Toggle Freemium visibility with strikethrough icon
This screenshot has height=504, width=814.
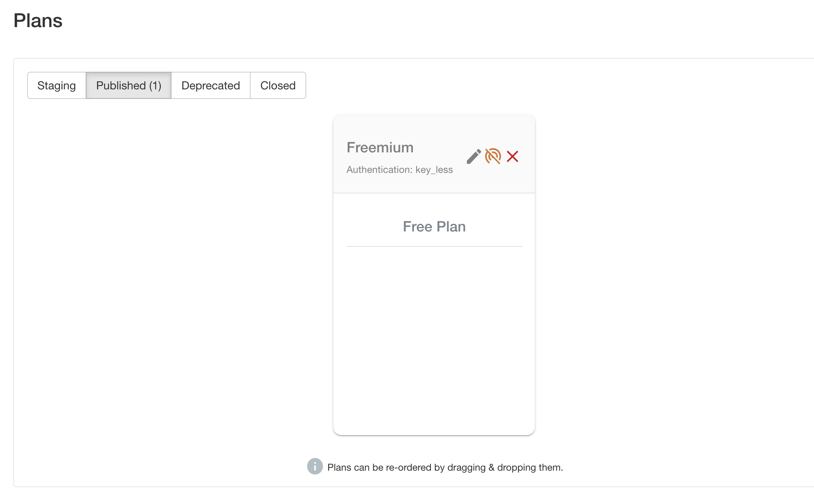[x=493, y=157]
